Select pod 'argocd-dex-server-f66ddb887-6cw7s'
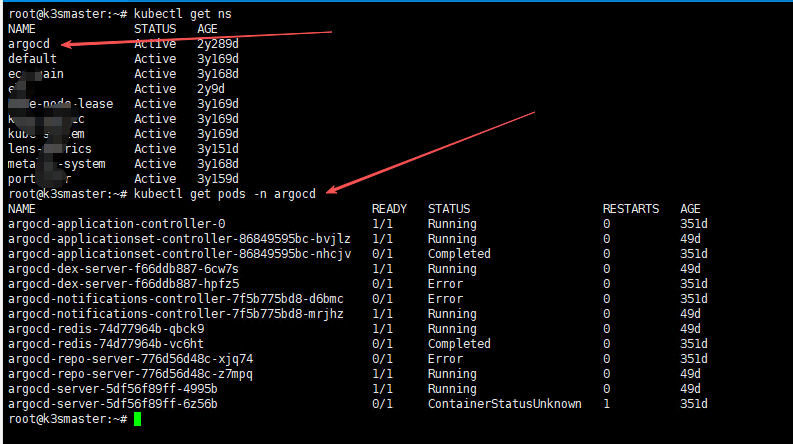The width and height of the screenshot is (793, 444). pyautogui.click(x=123, y=269)
